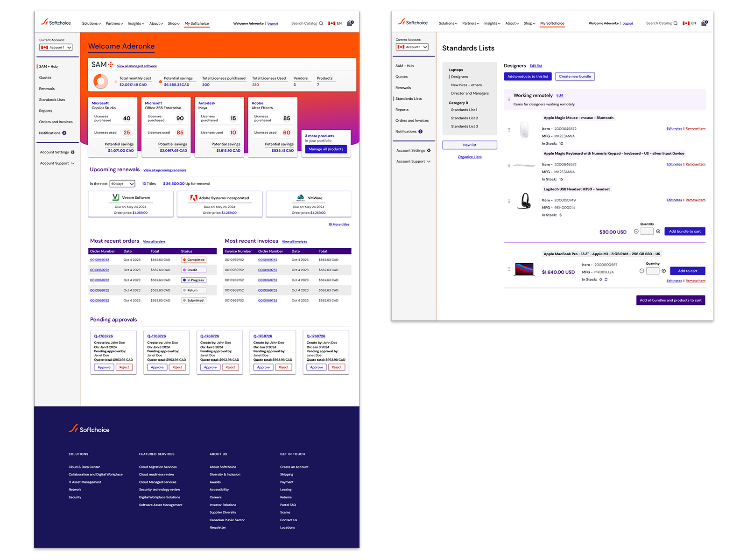Click the Account Settings gear icon on the Standards Lists sidebar
This screenshot has height=560, width=747.
tap(429, 150)
